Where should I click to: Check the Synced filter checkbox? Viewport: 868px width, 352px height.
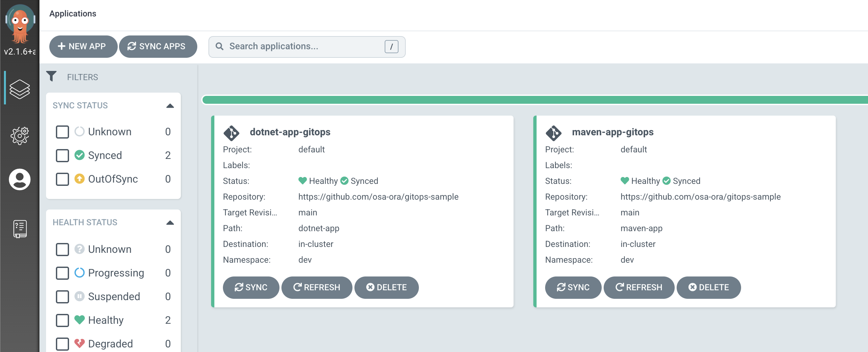[62, 155]
